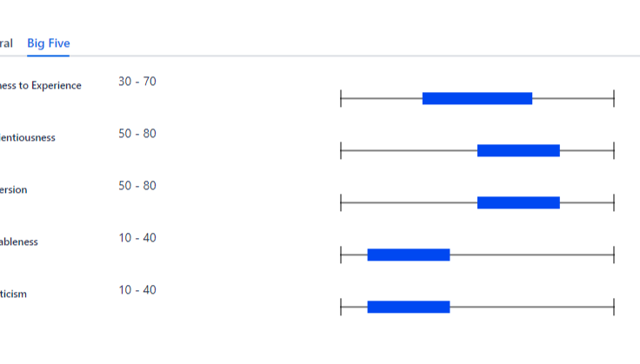
Task: Click empty track left of Openness range bar
Action: tap(381, 98)
